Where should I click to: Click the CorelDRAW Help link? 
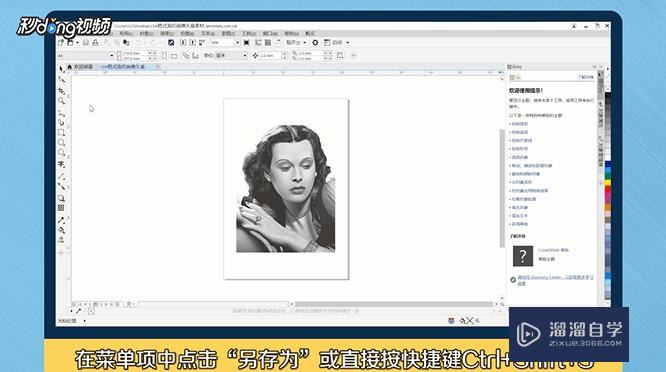click(x=553, y=250)
